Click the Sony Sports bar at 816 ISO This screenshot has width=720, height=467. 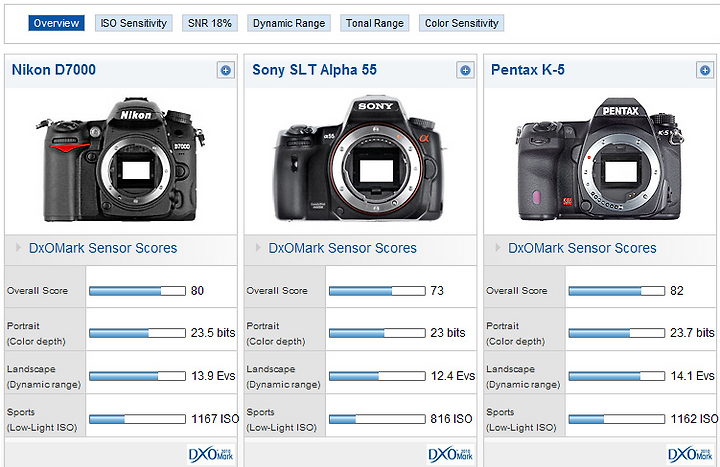[377, 419]
